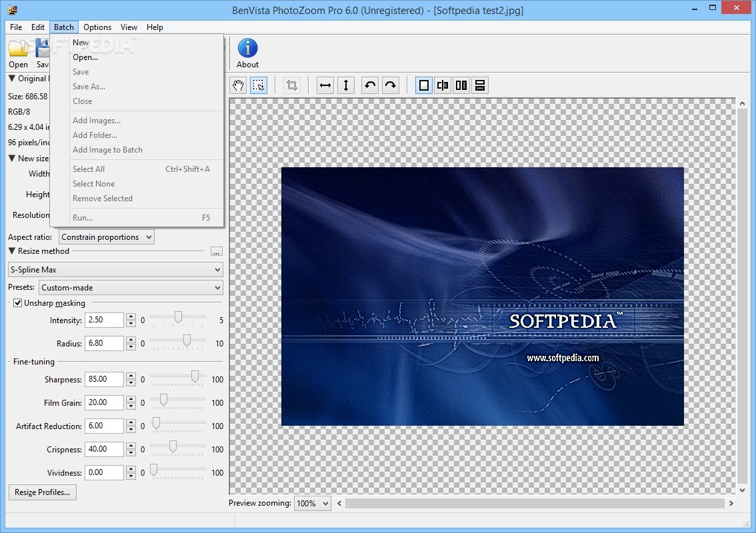Open the Edit menu
The height and width of the screenshot is (533, 756).
pyautogui.click(x=38, y=27)
